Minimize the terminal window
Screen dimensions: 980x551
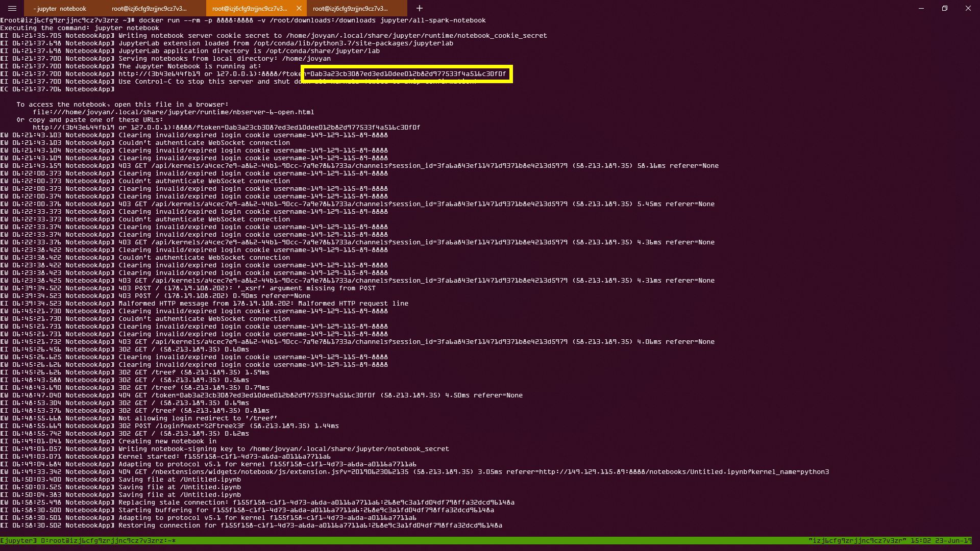point(921,8)
